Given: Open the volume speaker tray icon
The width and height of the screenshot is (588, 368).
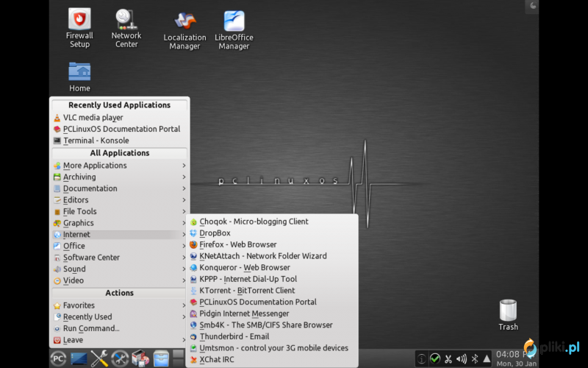Looking at the screenshot, I should click(462, 359).
